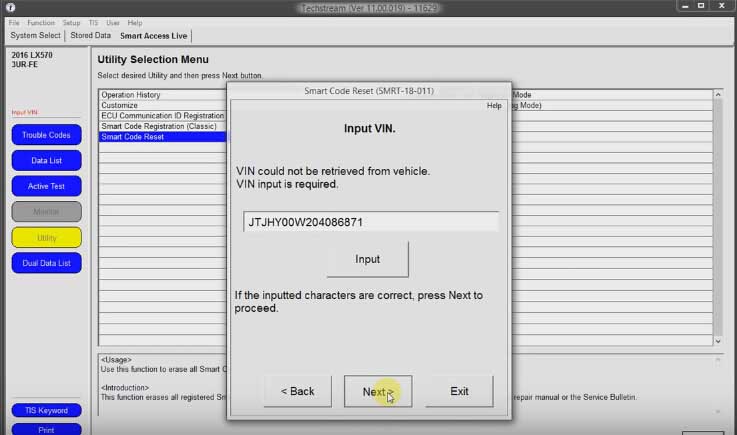
Task: Select the Smart Access Live tab
Action: [x=153, y=35]
